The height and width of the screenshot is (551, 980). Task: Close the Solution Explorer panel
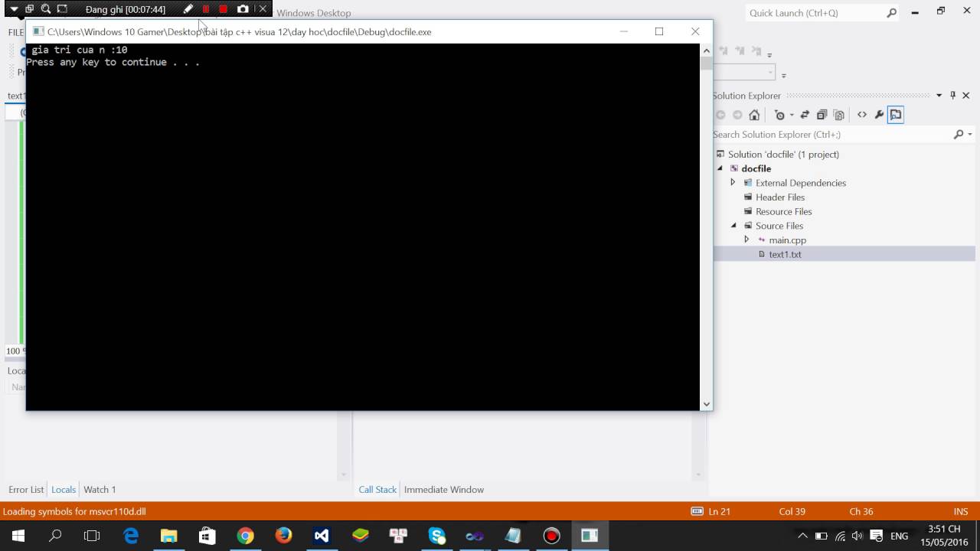[967, 96]
